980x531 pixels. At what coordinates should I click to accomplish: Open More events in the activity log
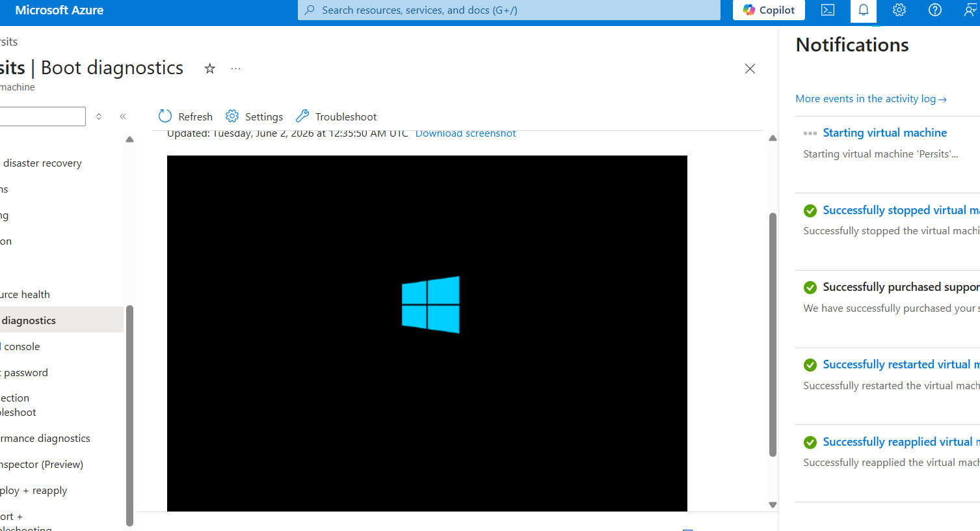871,99
